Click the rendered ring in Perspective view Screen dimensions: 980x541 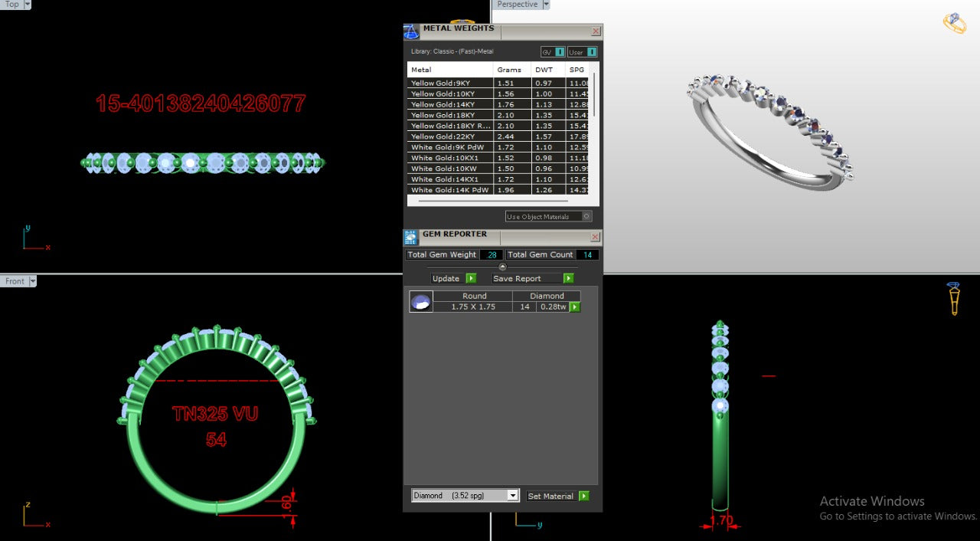[772, 133]
